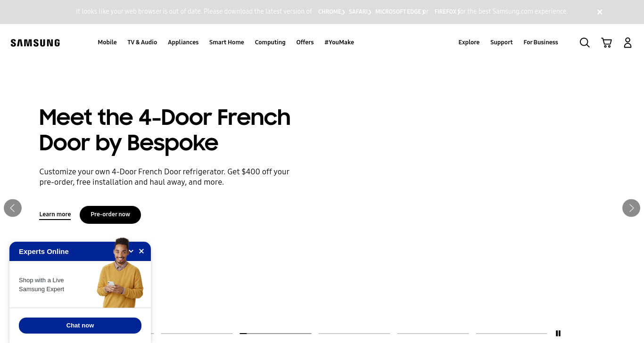Open the Smart Home menu
The width and height of the screenshot is (644, 343).
tap(227, 42)
